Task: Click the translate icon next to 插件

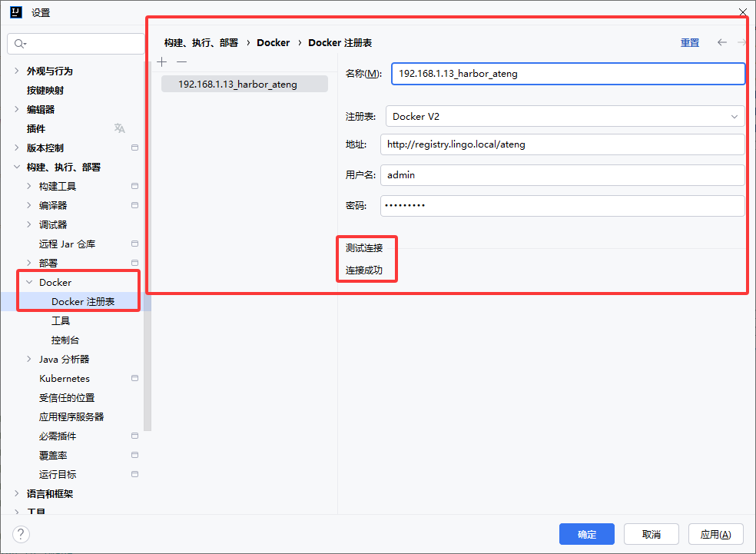Action: [x=119, y=128]
